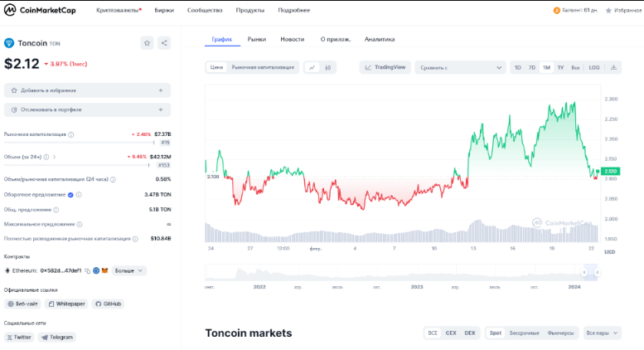Open the Сообщество menu
This screenshot has width=644, height=350.
tap(205, 10)
